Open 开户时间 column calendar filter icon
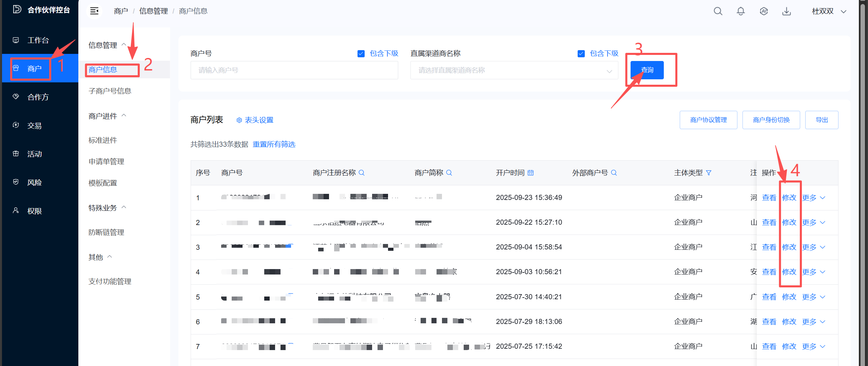This screenshot has width=868, height=366. point(531,172)
